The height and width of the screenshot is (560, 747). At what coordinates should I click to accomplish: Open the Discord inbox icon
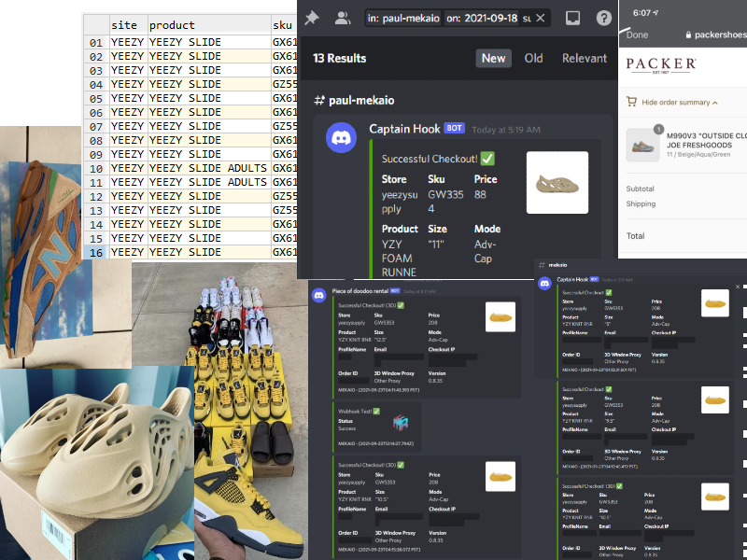click(572, 18)
